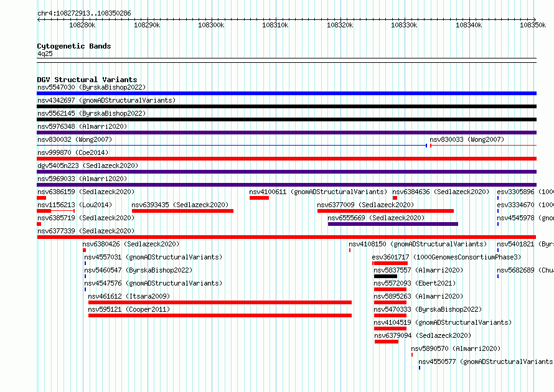The width and height of the screenshot is (554, 392).
Task: Open the nsv5572093 (Ebert2021) label
Action: tap(415, 283)
